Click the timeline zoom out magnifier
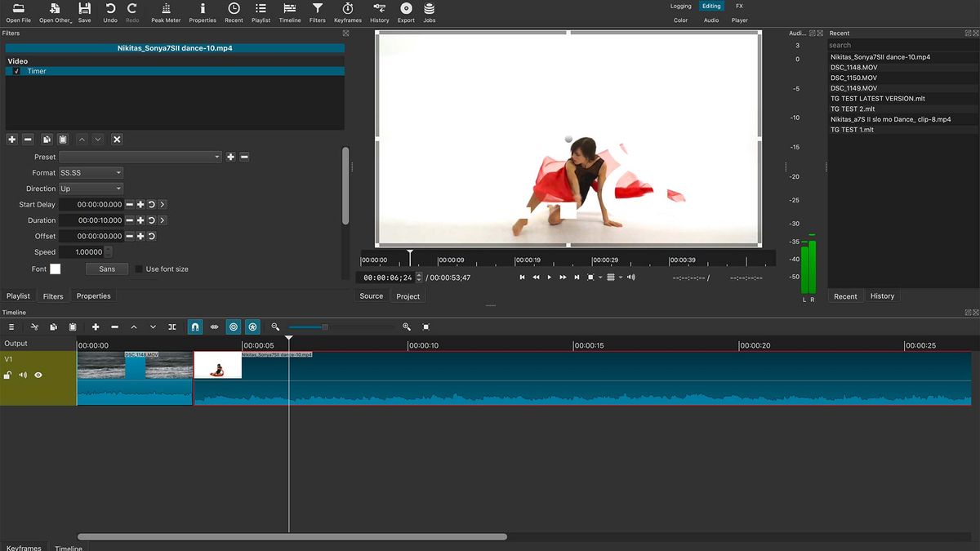Viewport: 980px width, 551px height. coord(275,327)
